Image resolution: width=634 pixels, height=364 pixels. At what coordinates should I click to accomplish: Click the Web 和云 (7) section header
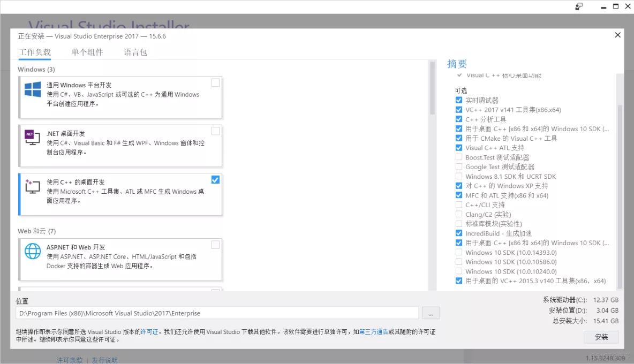click(x=37, y=231)
